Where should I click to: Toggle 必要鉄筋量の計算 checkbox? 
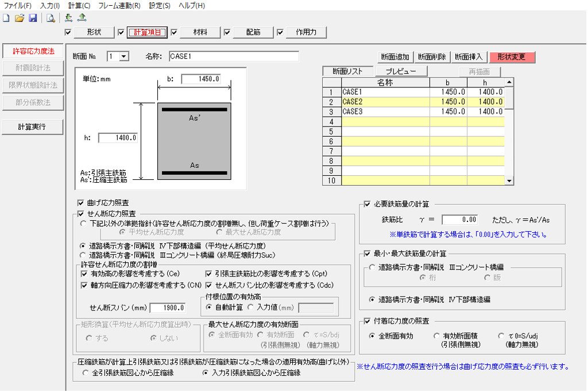click(367, 204)
